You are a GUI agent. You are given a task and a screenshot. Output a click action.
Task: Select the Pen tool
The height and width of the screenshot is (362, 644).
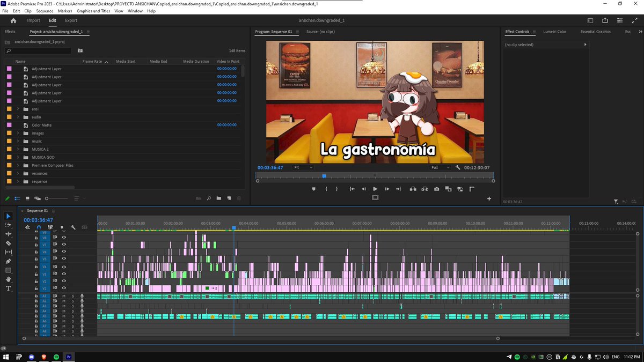8,261
